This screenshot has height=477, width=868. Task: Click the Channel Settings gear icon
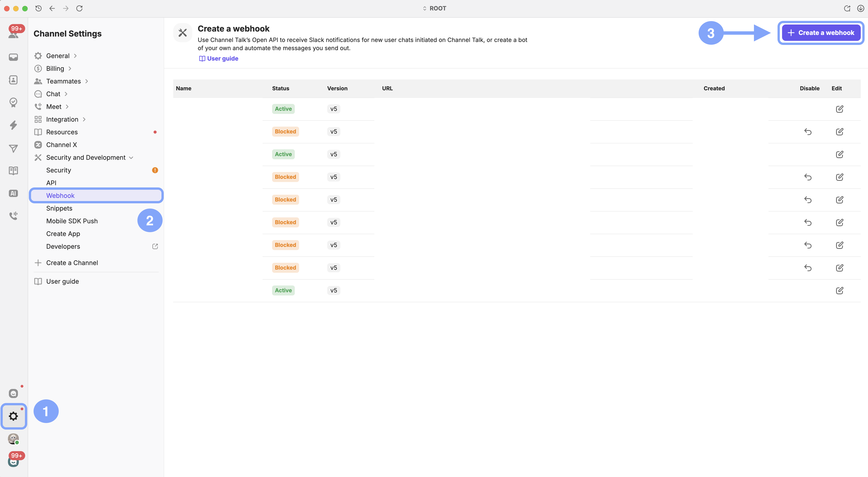tap(13, 416)
